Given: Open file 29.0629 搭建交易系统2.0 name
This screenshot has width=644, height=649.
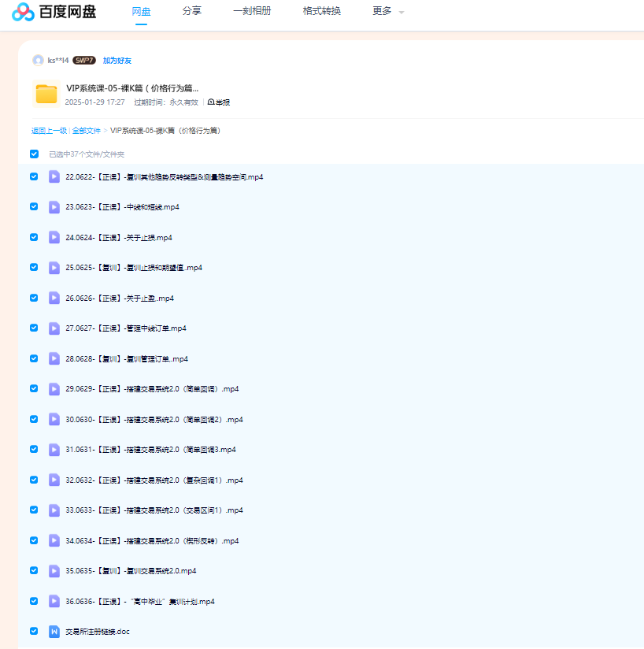Looking at the screenshot, I should [152, 389].
